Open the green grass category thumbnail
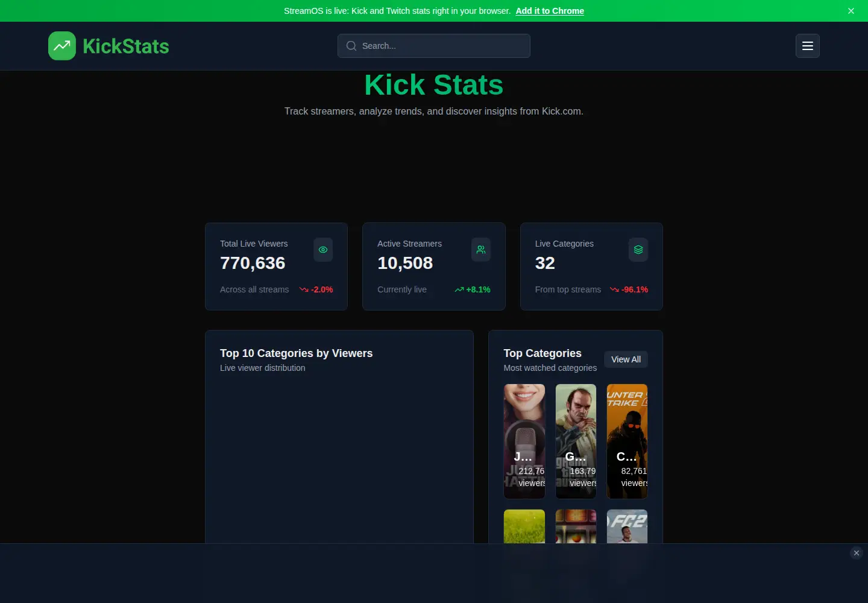This screenshot has height=603, width=868. 524,526
